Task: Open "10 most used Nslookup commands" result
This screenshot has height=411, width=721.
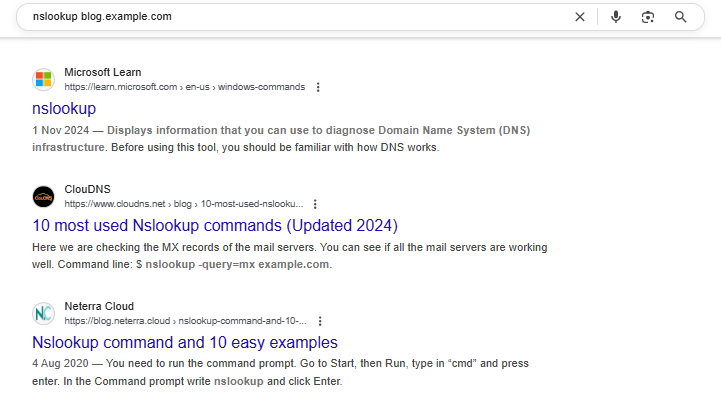Action: coord(215,225)
